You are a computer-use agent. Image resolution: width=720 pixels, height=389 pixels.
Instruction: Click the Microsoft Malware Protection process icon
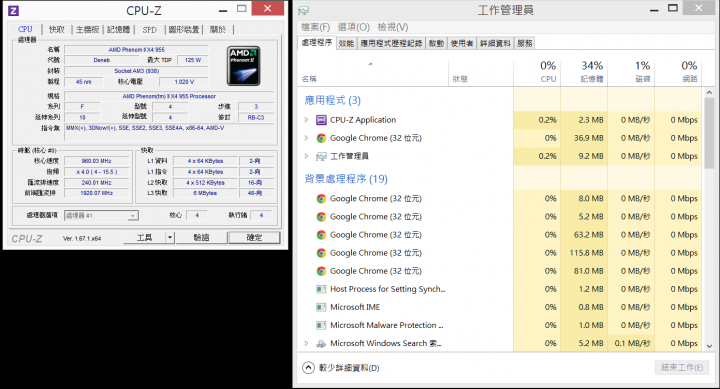pyautogui.click(x=321, y=325)
